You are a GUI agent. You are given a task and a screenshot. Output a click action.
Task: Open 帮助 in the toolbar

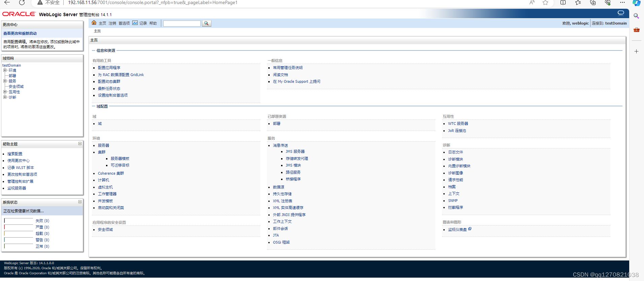(153, 23)
